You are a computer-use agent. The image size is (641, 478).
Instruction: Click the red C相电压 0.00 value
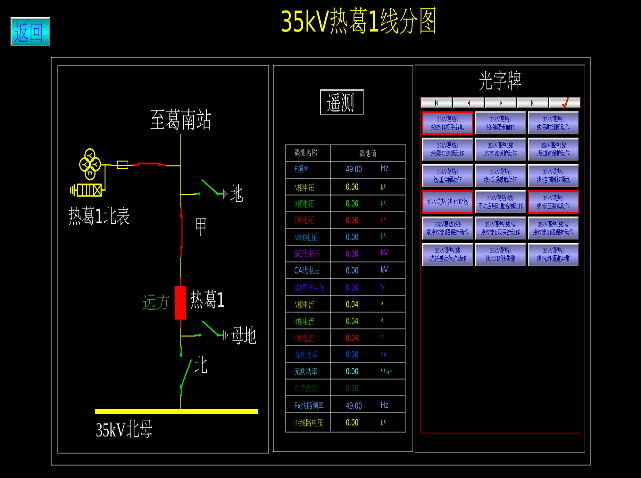352,220
